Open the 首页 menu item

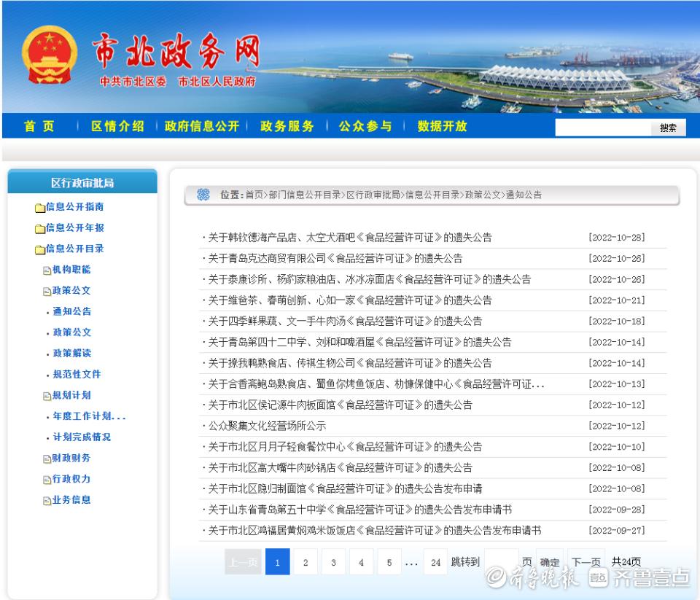[x=39, y=125]
